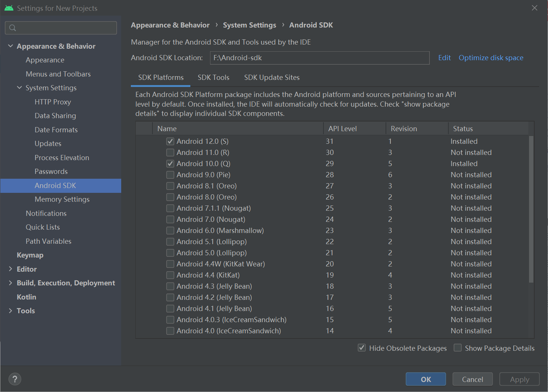Screen dimensions: 548x392
Task: Select the Android SDK tree item
Action: point(61,185)
